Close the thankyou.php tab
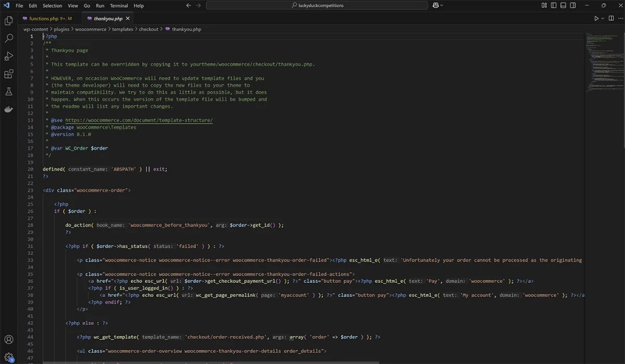The height and width of the screenshot is (364, 625). tap(128, 18)
